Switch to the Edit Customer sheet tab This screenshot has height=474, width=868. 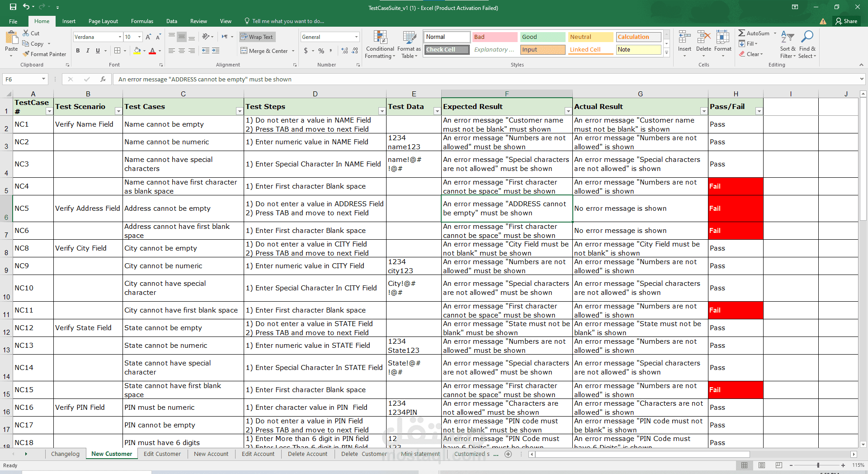coord(162,454)
